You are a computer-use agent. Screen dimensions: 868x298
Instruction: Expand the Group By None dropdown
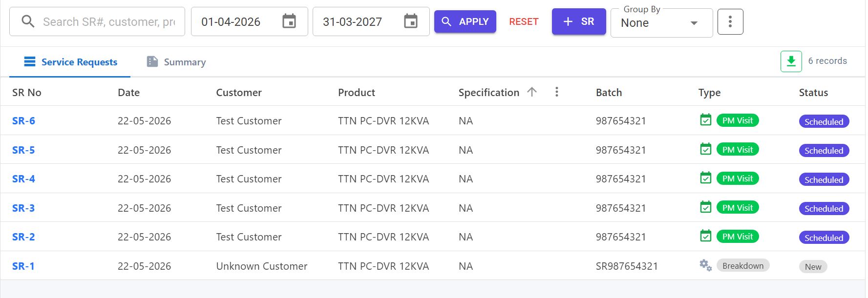[x=661, y=23]
